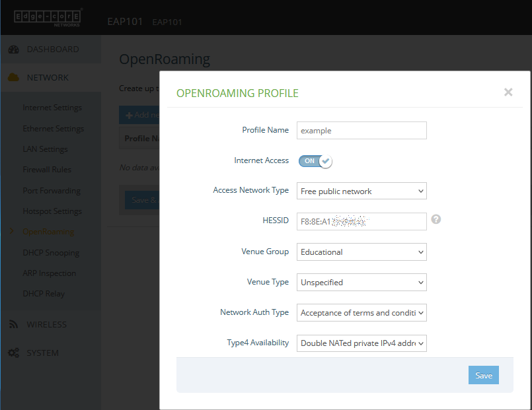Viewport: 532px width, 410px height.
Task: Open the WIRELESS menu section
Action: [51, 324]
